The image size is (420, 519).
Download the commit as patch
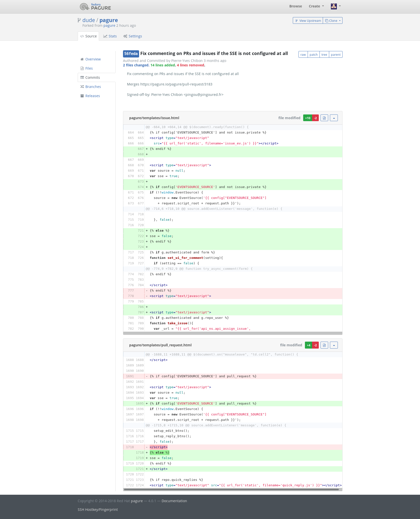pos(314,55)
